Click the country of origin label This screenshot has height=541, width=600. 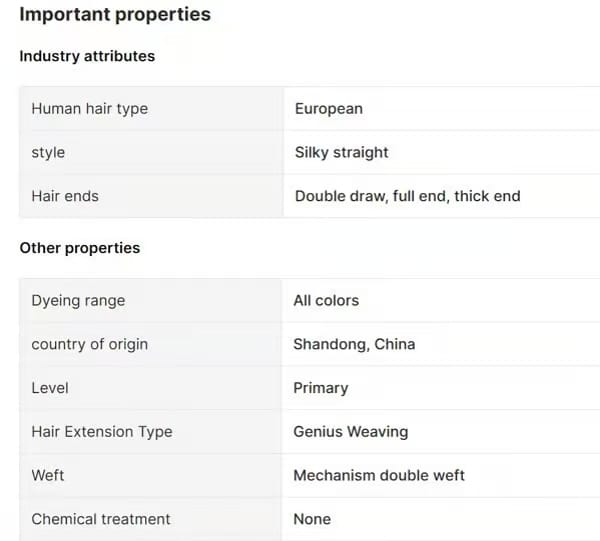[x=89, y=344]
